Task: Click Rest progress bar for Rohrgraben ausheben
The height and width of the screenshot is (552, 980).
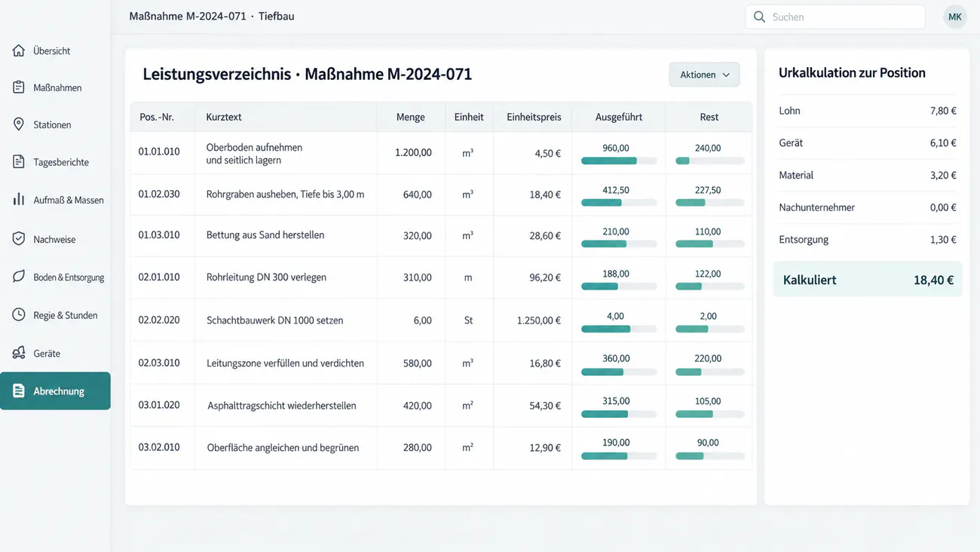Action: pos(710,203)
